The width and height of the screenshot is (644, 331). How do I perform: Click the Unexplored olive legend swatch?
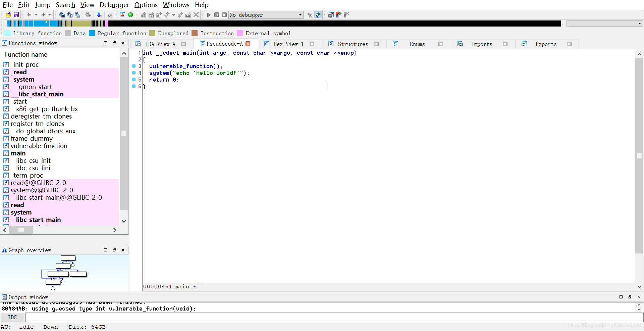coord(152,33)
